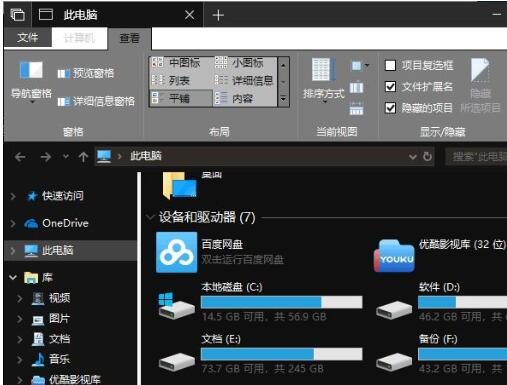507x385 pixels.
Task: Click the tab overview icon at top-left
Action: (x=17, y=15)
